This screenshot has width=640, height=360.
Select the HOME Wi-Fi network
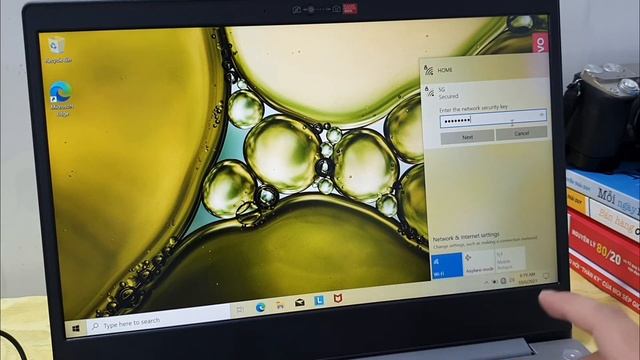point(484,69)
